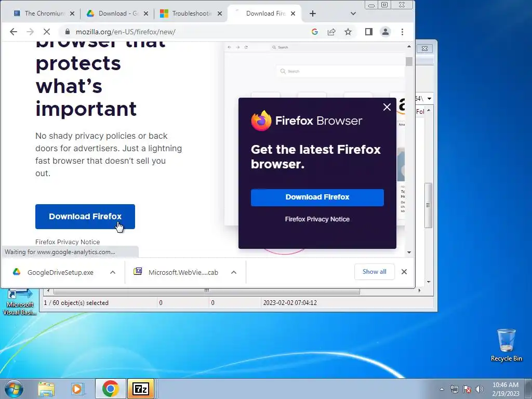Close The Chromium tab

(72, 14)
